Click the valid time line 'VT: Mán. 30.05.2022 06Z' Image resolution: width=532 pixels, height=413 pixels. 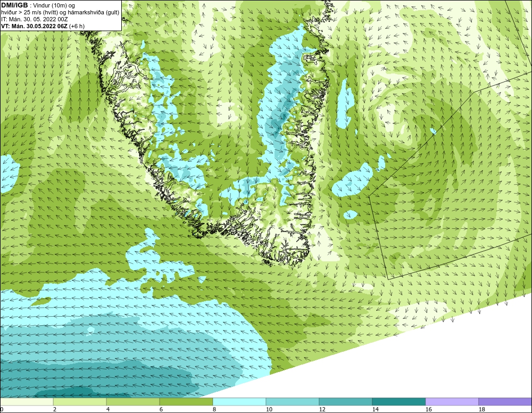pos(35,26)
